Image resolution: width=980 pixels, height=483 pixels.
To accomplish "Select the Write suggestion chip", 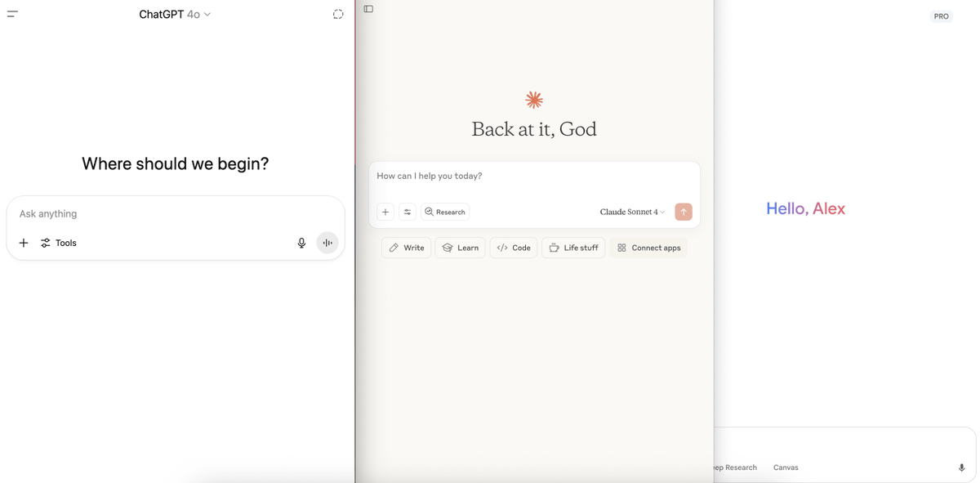I will [x=406, y=248].
